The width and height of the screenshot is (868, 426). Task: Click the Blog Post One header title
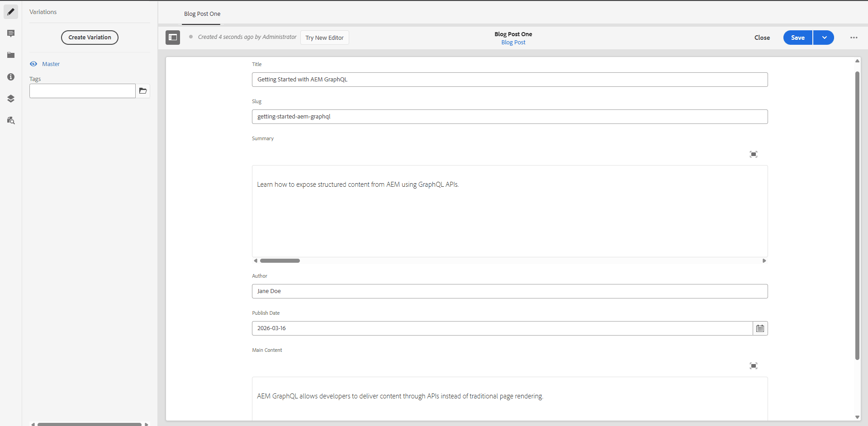pyautogui.click(x=513, y=34)
